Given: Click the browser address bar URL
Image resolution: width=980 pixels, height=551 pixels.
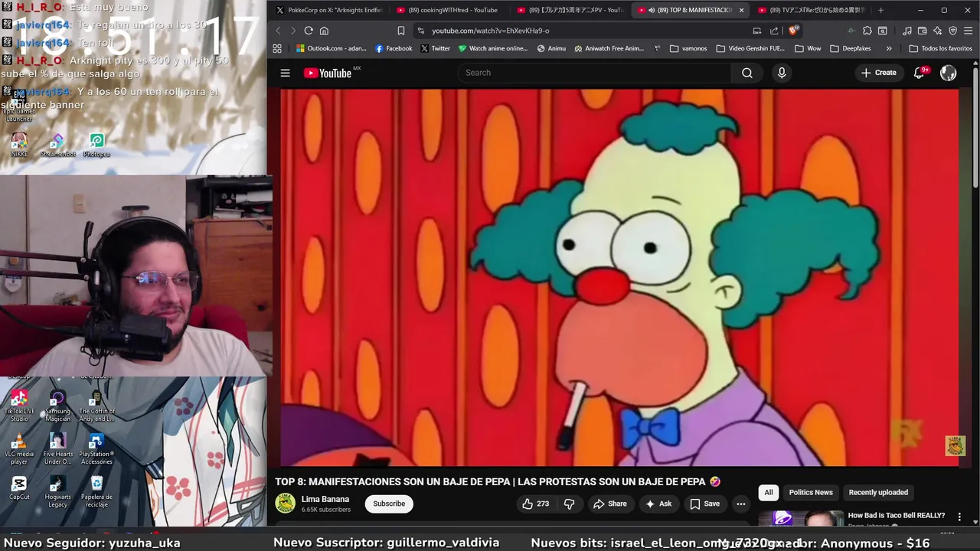Looking at the screenshot, I should pyautogui.click(x=490, y=31).
